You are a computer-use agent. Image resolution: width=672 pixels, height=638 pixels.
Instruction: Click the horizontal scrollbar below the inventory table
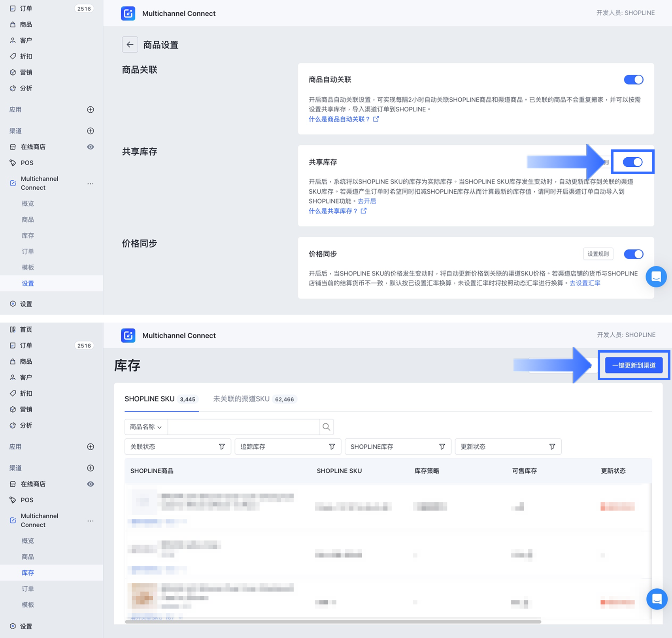333,622
